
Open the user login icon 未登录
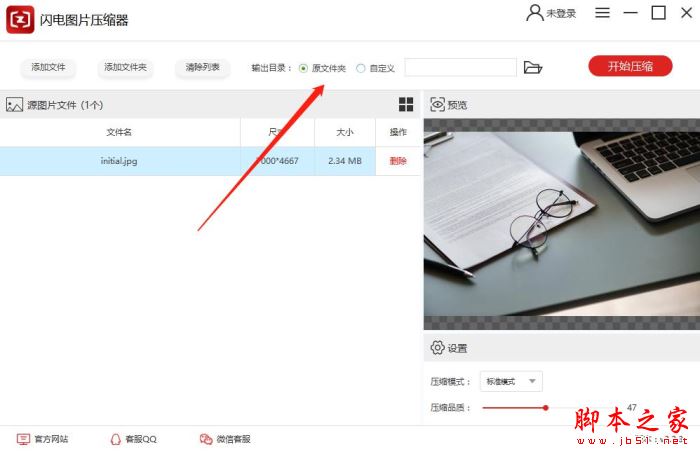tap(535, 13)
